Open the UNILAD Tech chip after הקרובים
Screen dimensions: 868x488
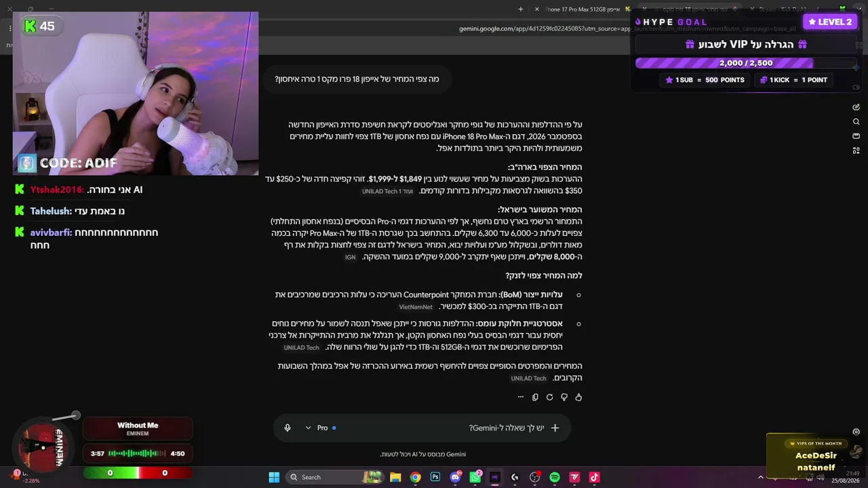[x=528, y=379]
